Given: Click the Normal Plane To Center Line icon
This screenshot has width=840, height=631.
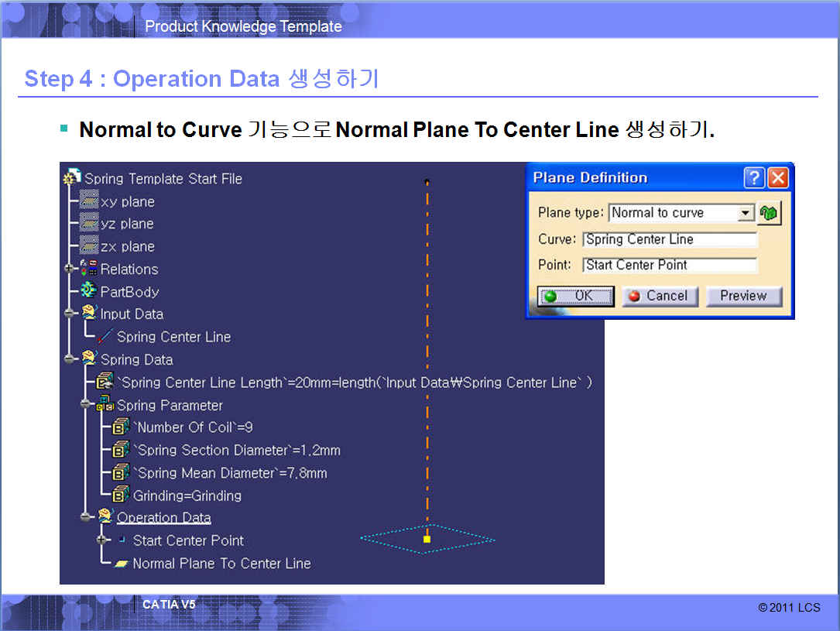Looking at the screenshot, I should pyautogui.click(x=122, y=564).
